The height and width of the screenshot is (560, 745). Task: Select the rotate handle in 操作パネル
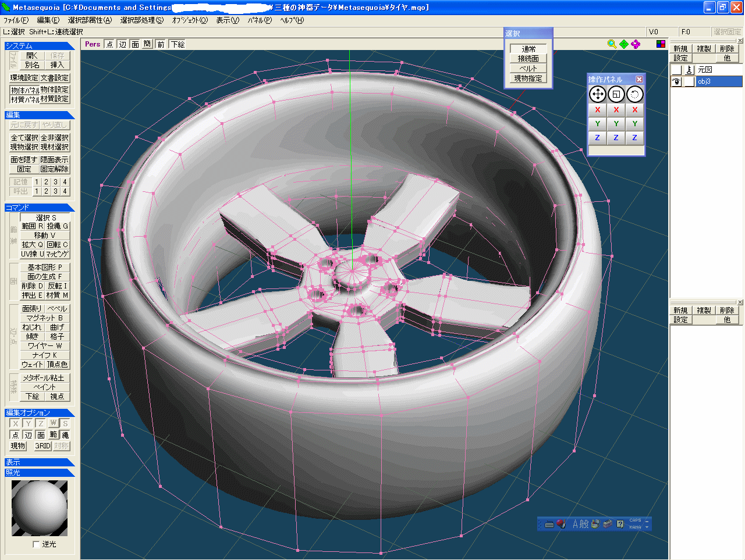[x=635, y=94]
